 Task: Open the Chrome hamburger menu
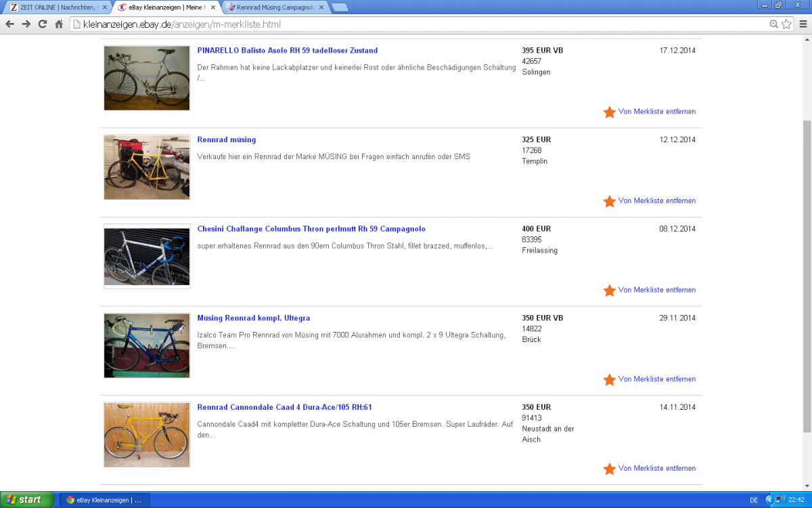[802, 24]
